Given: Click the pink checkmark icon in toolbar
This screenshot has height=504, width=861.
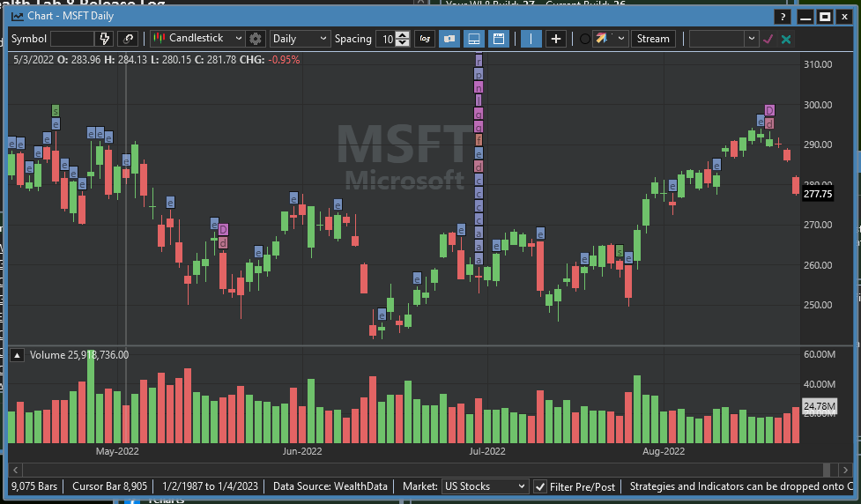Looking at the screenshot, I should 768,39.
